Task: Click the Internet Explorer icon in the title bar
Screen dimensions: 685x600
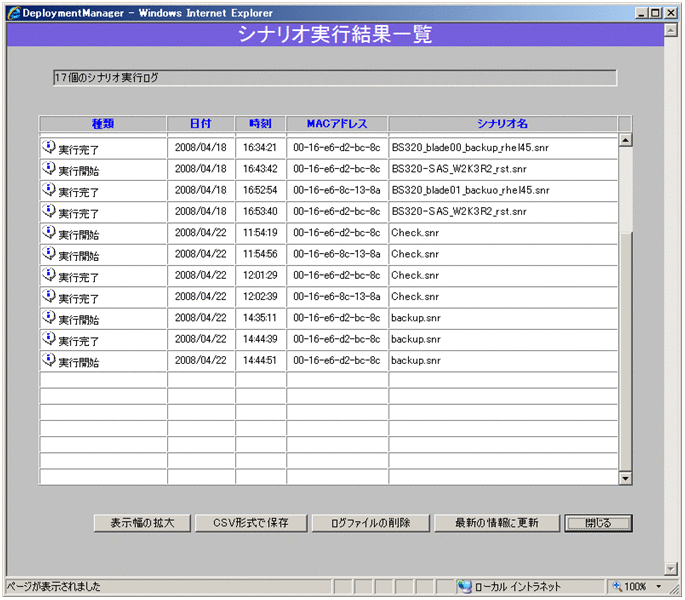Action: [14, 11]
